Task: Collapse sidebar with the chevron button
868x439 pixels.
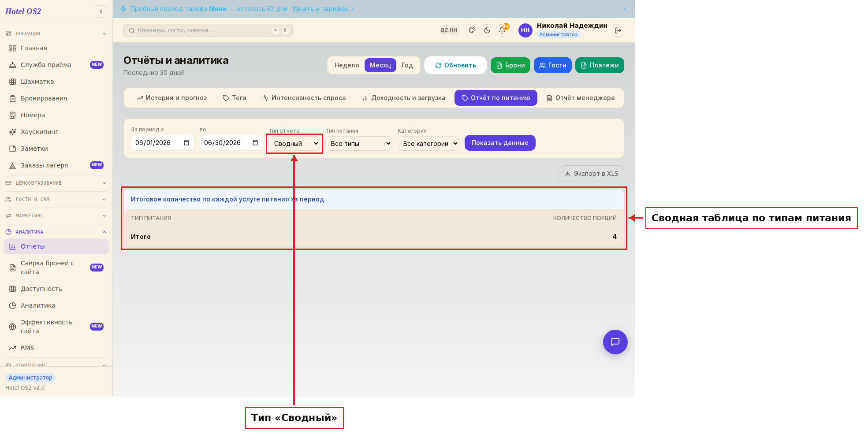Action: pyautogui.click(x=101, y=11)
